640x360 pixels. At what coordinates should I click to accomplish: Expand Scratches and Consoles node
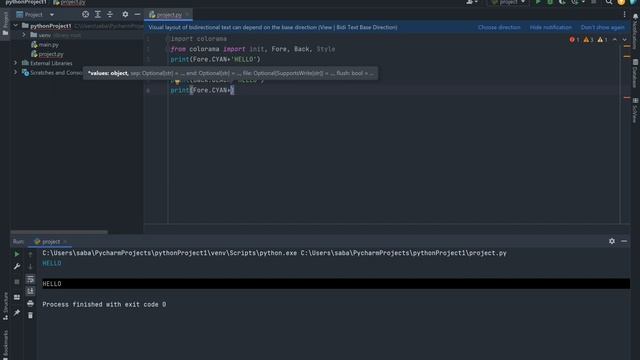(x=16, y=72)
